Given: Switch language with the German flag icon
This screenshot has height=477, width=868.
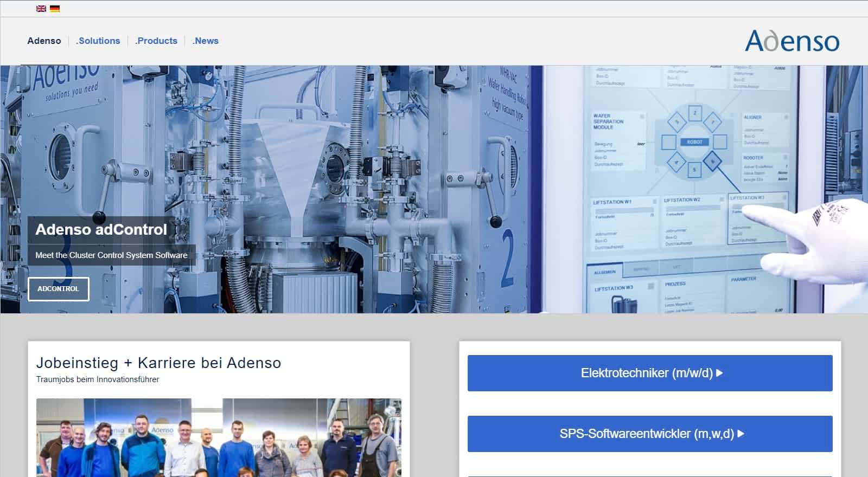Looking at the screenshot, I should 55,9.
